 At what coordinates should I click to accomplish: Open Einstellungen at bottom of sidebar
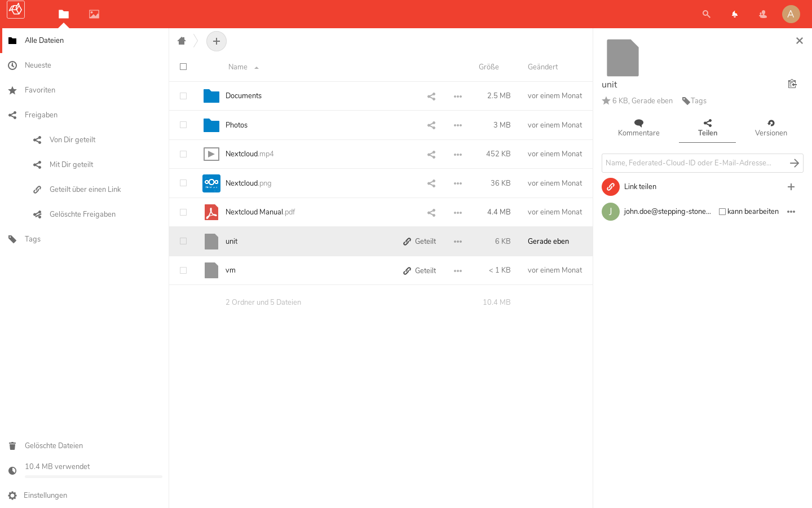coord(45,496)
